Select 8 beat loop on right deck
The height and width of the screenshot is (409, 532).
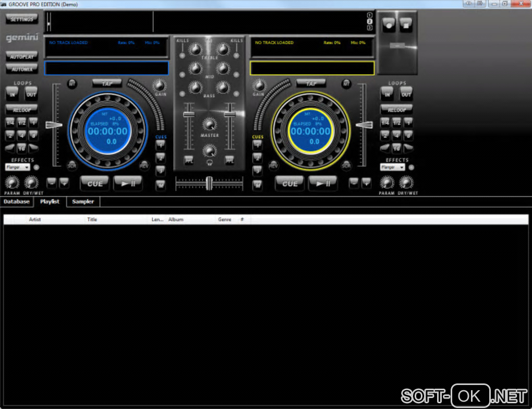pyautogui.click(x=408, y=135)
